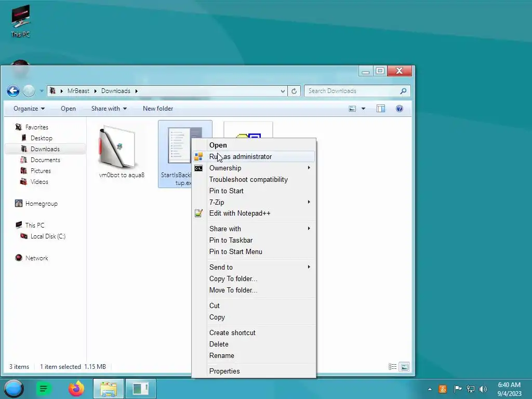
Task: Choose Pin to Start
Action: (254, 191)
